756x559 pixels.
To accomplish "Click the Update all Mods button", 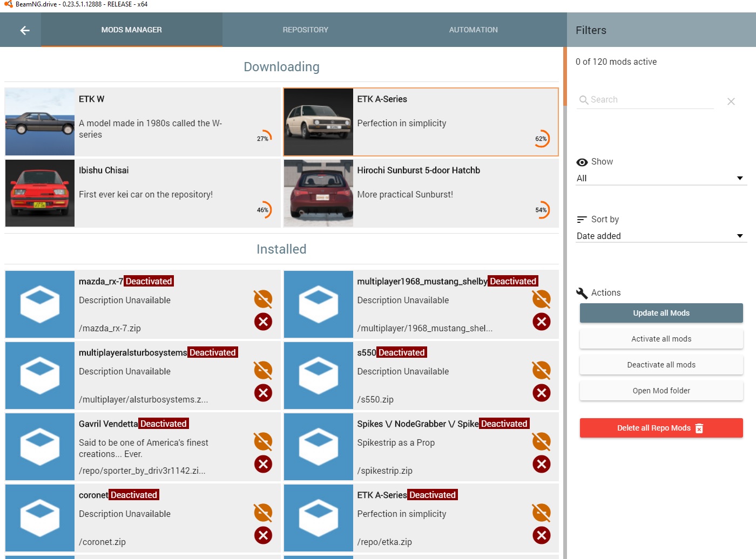I will pos(661,313).
